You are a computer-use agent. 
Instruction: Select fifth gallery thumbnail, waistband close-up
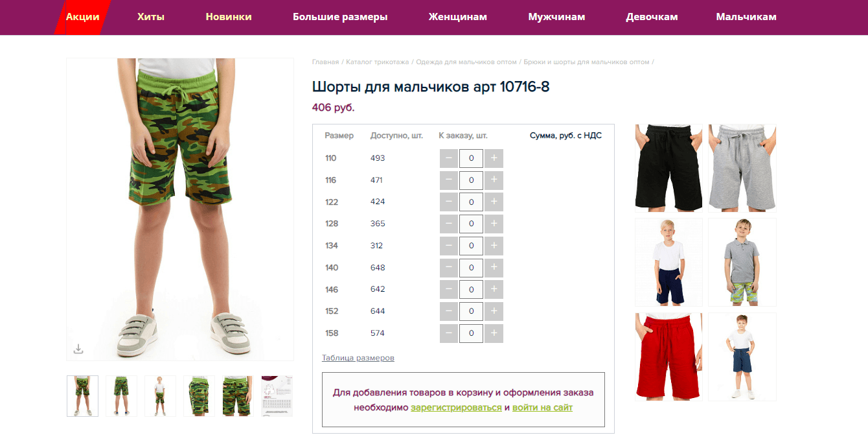pyautogui.click(x=238, y=396)
